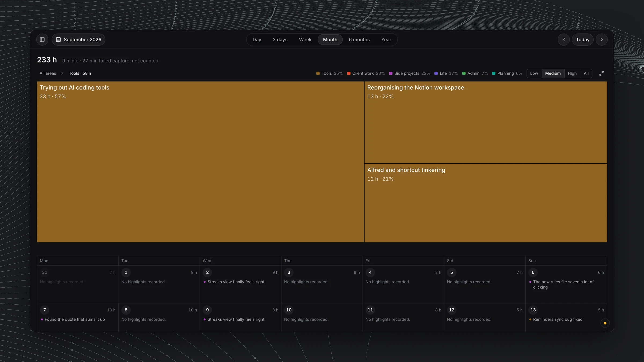Open the Alfred and shortcut tinkering block
Screen dimensions: 644x362
486,203
